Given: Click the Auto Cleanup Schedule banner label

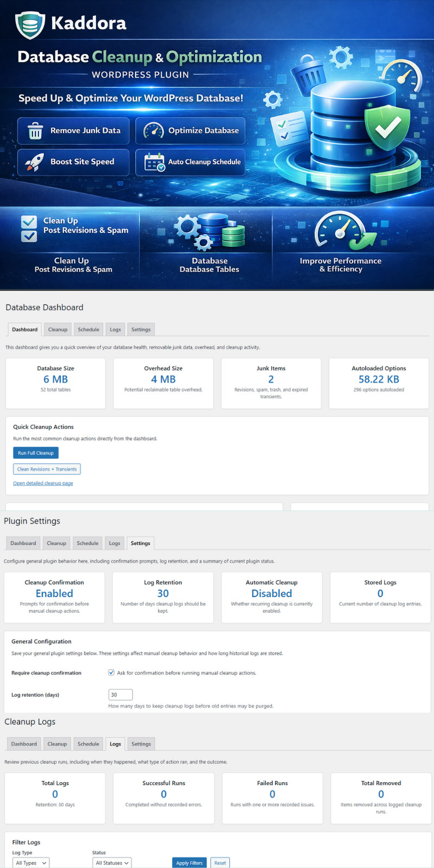Looking at the screenshot, I should tap(205, 162).
